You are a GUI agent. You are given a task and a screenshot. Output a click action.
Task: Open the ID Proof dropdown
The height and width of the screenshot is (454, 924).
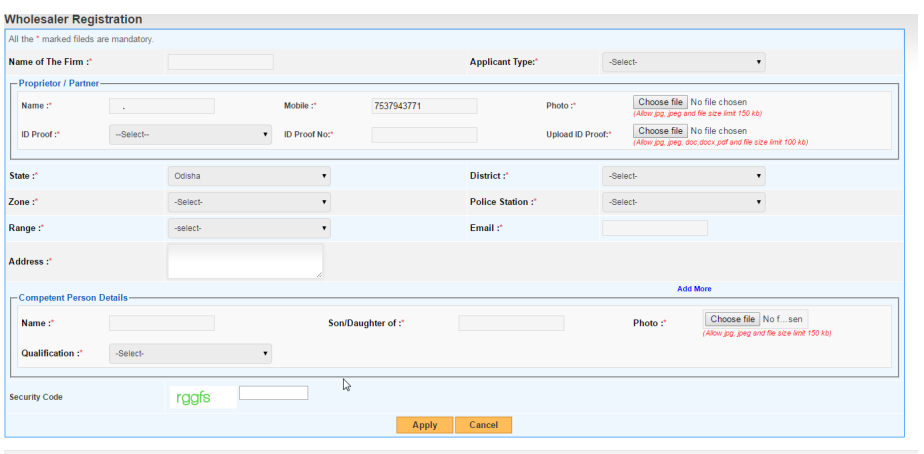click(x=190, y=134)
